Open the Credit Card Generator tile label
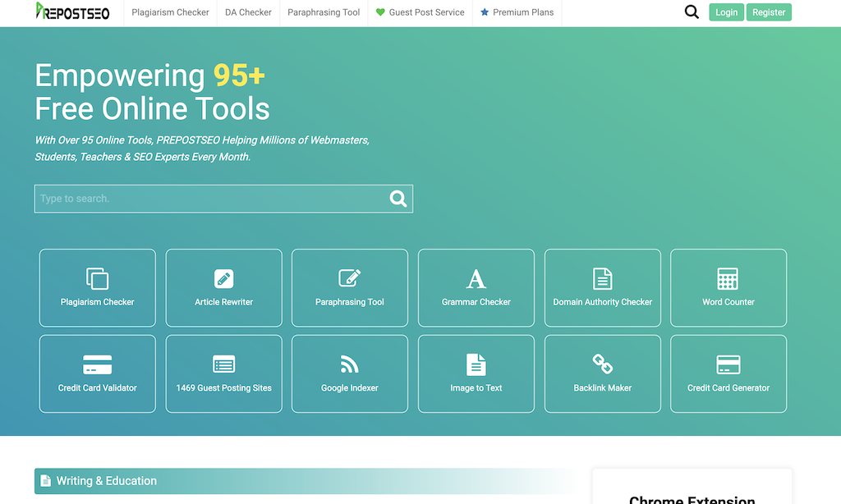 [x=728, y=387]
